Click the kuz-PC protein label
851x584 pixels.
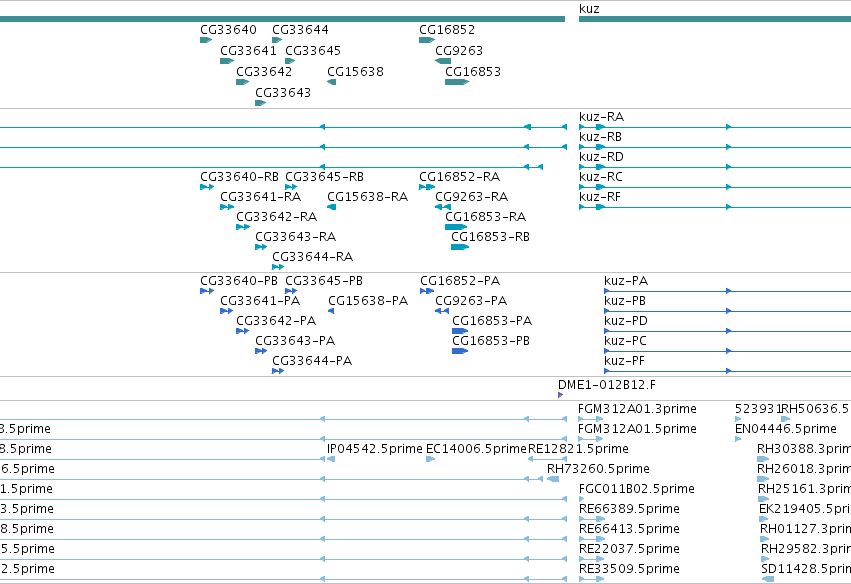click(x=625, y=341)
